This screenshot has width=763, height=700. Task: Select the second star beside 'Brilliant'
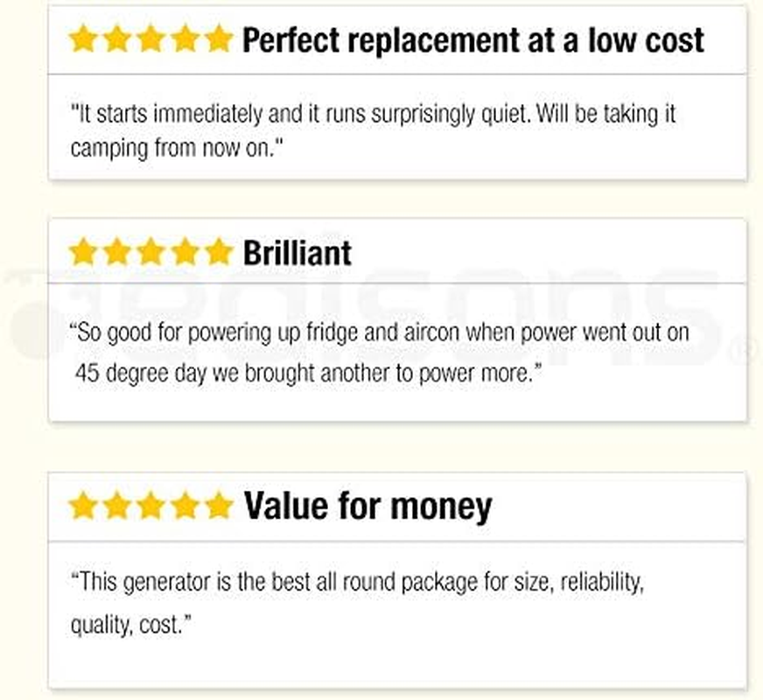(117, 253)
